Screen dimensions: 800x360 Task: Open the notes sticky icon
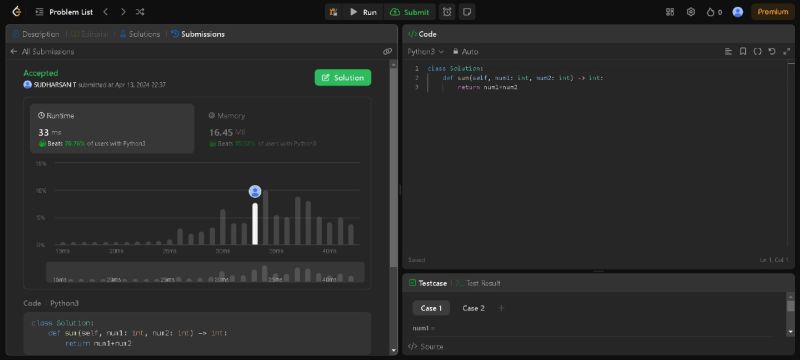(467, 12)
